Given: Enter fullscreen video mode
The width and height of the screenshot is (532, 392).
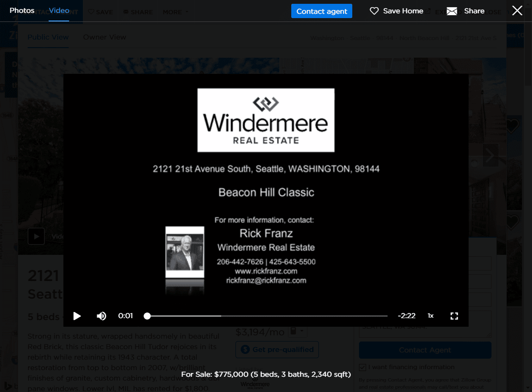Looking at the screenshot, I should point(454,316).
